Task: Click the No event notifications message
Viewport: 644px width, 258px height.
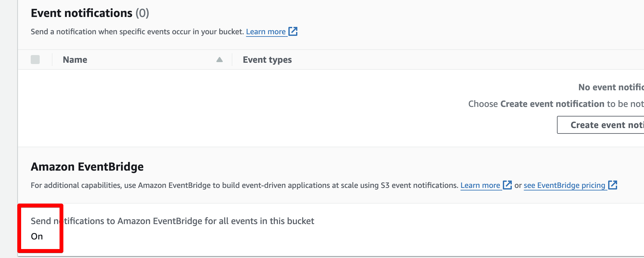Action: pyautogui.click(x=611, y=87)
